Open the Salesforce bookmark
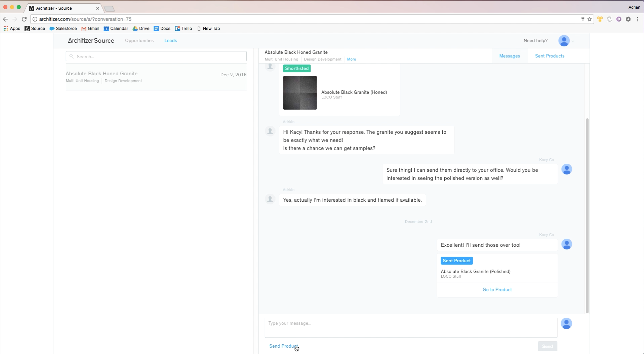The width and height of the screenshot is (644, 354). click(x=63, y=29)
